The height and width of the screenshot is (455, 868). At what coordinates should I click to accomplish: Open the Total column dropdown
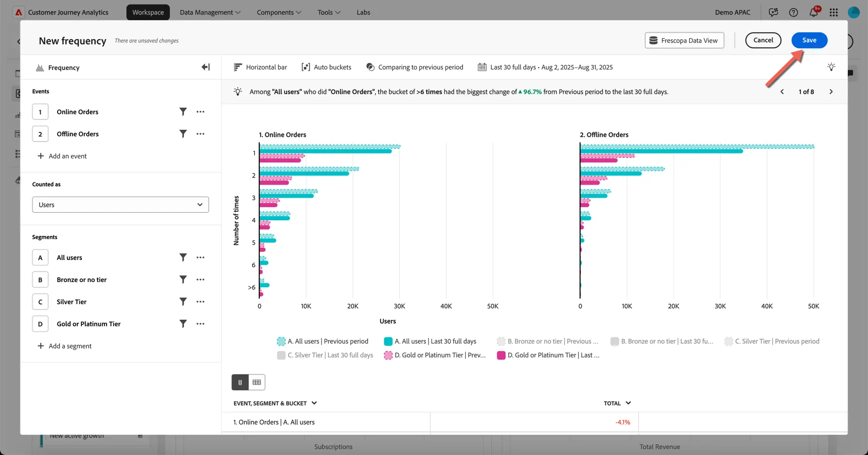click(x=617, y=403)
